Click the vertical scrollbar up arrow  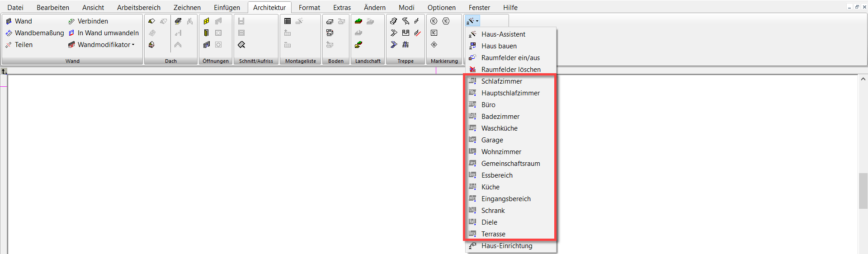(x=863, y=79)
